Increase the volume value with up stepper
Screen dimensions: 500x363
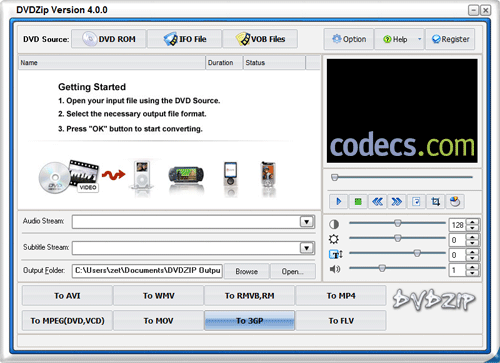tap(472, 267)
